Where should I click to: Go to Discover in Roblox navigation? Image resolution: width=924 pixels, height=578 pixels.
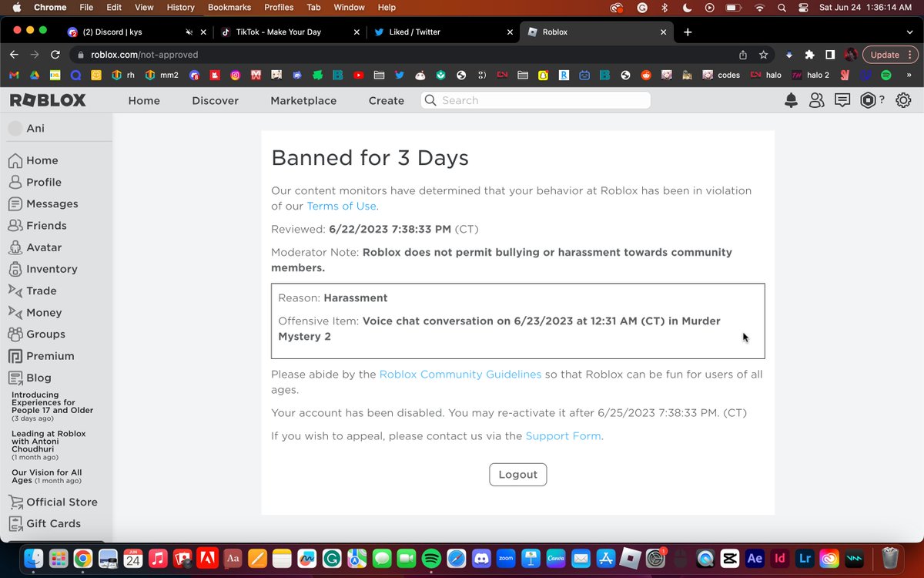pos(215,101)
